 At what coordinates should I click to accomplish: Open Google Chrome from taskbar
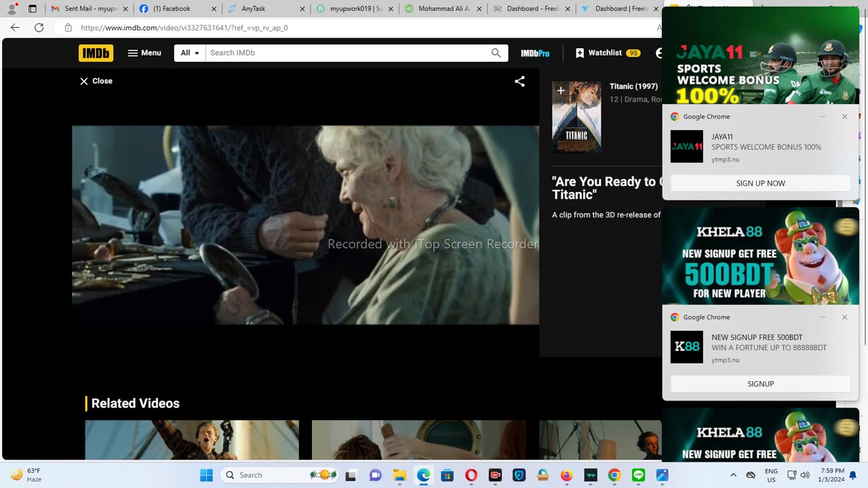tap(614, 475)
